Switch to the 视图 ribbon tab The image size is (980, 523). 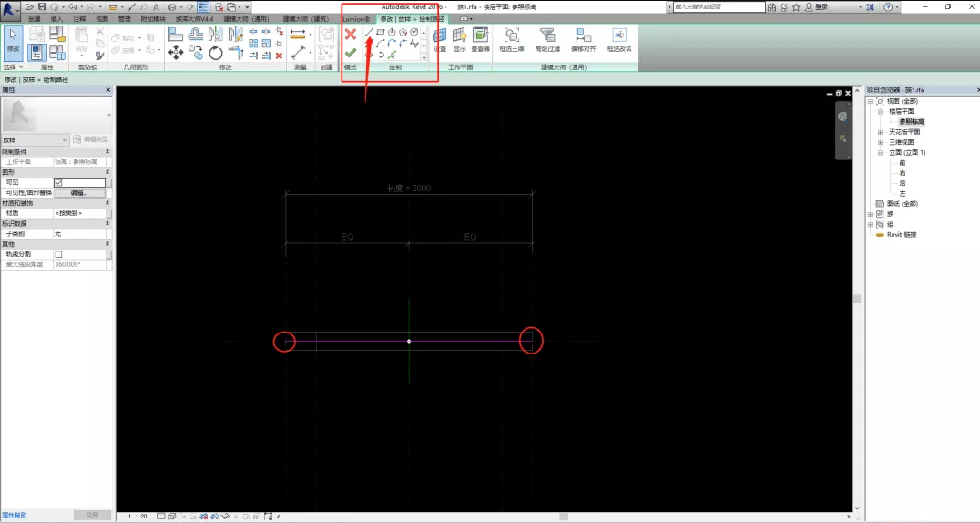(102, 18)
